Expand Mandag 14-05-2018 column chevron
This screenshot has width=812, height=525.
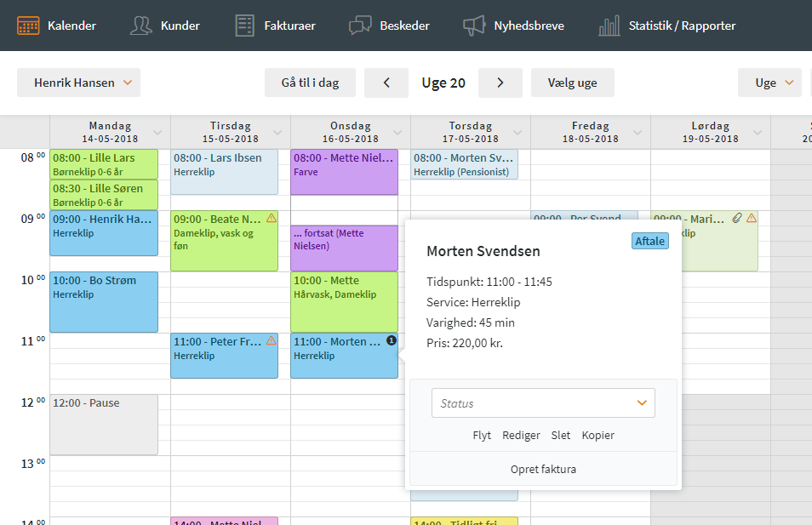click(157, 132)
